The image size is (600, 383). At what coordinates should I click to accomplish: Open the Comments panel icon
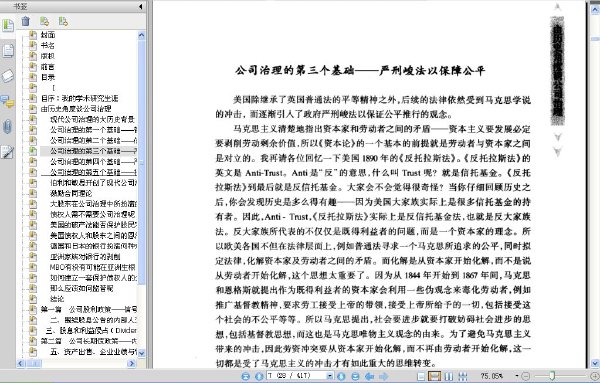point(8,101)
